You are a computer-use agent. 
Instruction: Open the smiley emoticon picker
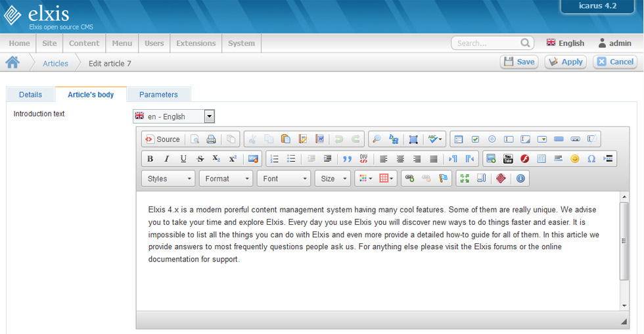[x=574, y=159]
